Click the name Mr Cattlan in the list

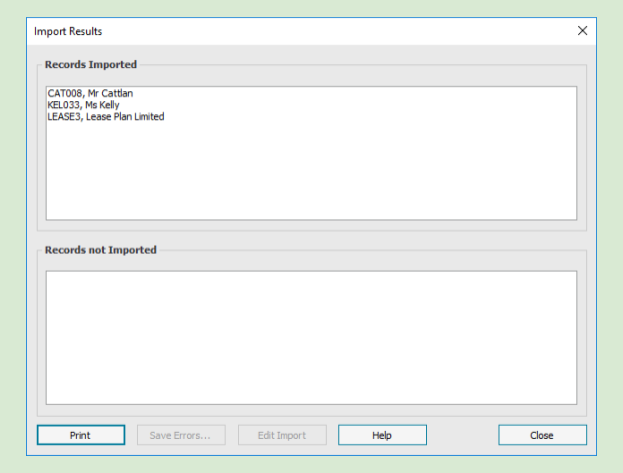click(110, 93)
